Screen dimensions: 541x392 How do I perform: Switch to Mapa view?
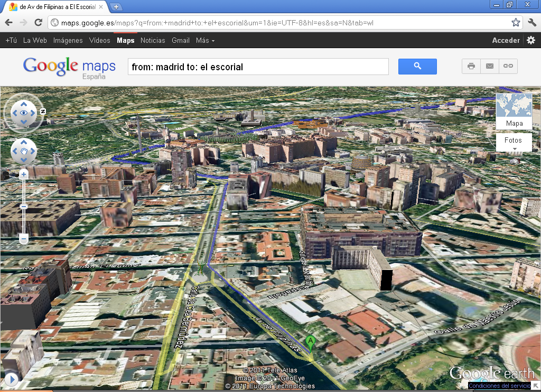514,123
